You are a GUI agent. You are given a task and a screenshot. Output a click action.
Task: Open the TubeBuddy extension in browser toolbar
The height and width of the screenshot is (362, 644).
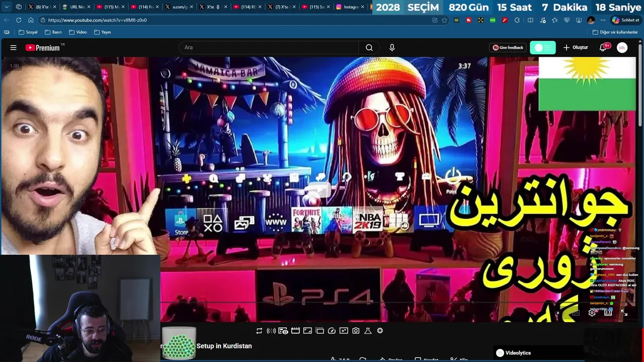pyautogui.click(x=468, y=20)
